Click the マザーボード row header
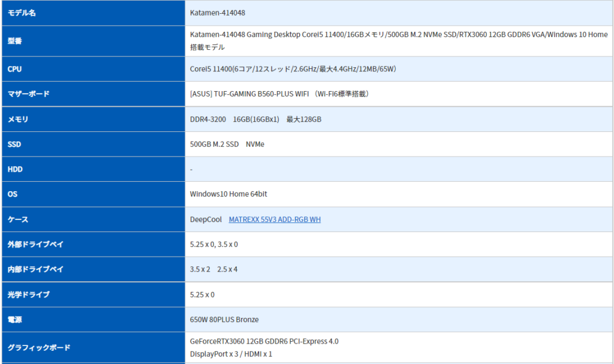The height and width of the screenshot is (364, 614). [x=28, y=94]
